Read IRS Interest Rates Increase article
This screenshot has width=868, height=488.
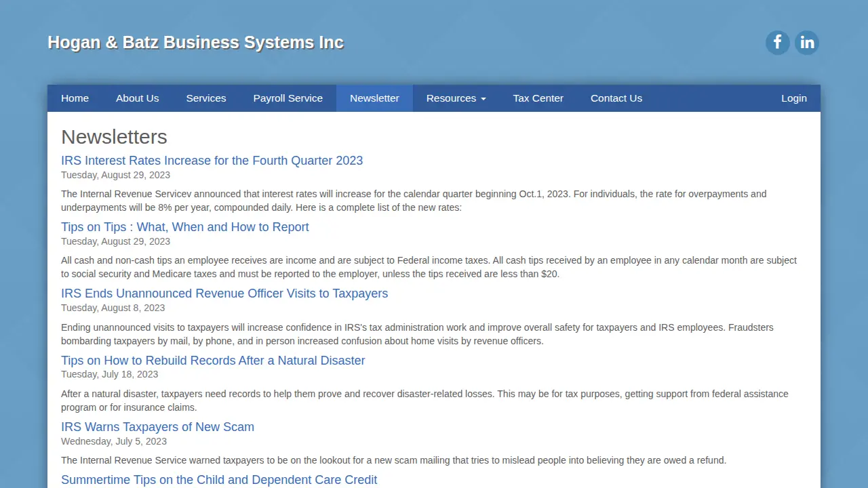click(x=212, y=161)
